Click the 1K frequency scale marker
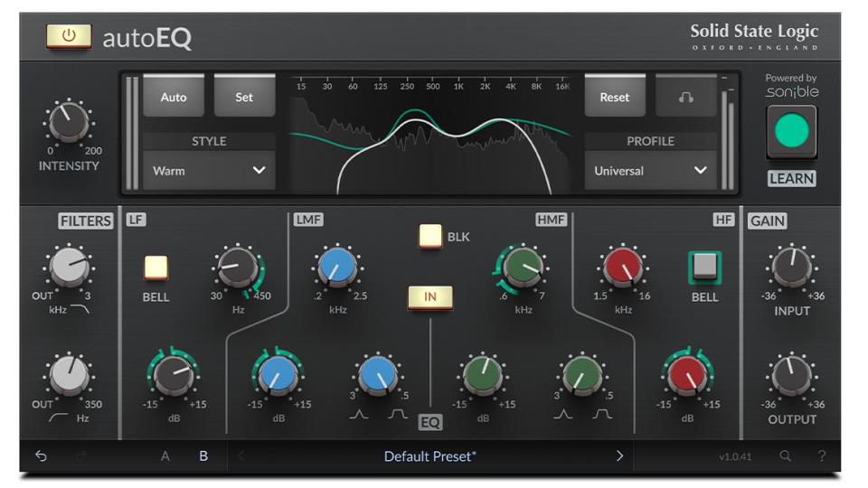Viewport: 868px width, 488px height. (x=459, y=87)
